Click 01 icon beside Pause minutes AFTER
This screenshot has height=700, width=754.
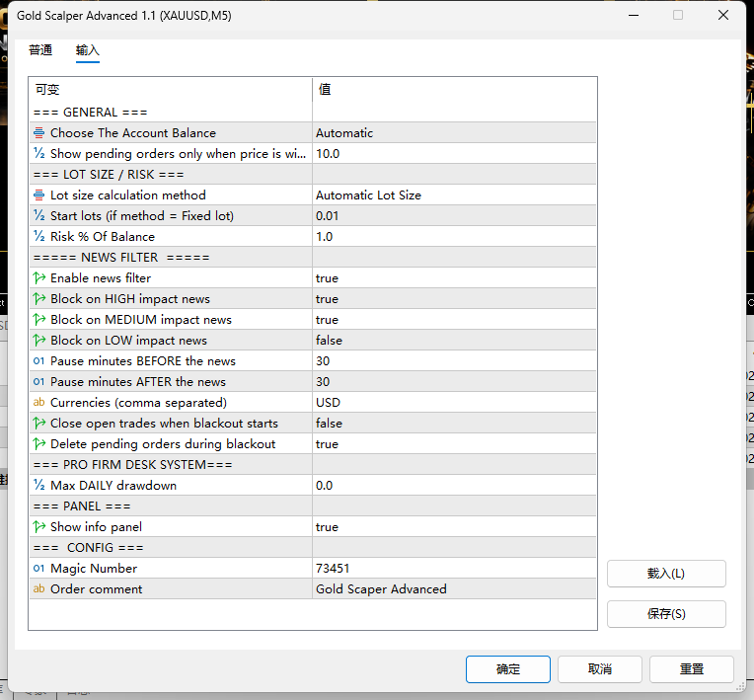tap(38, 381)
